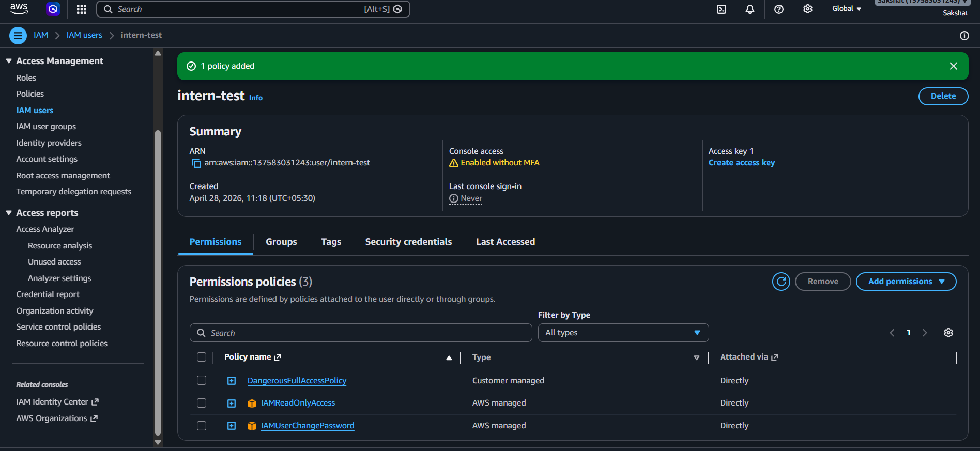
Task: Go to the next page of policies
Action: pyautogui.click(x=925, y=333)
